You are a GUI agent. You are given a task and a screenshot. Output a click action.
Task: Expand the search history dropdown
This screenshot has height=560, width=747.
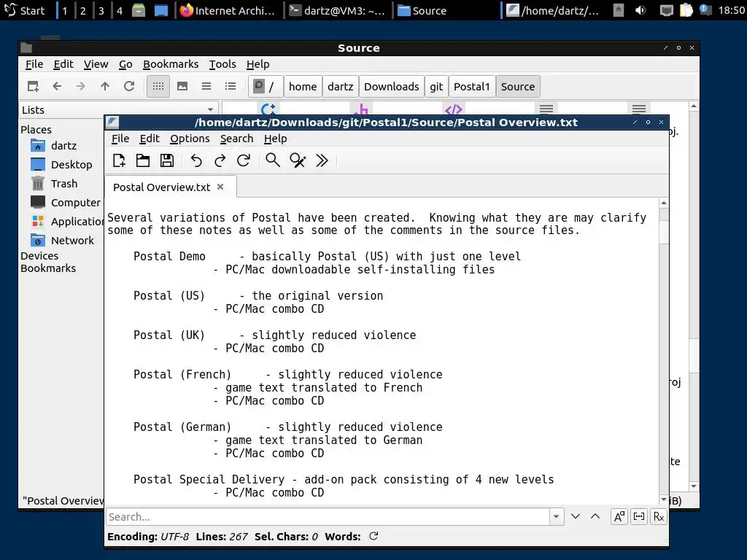[556, 517]
